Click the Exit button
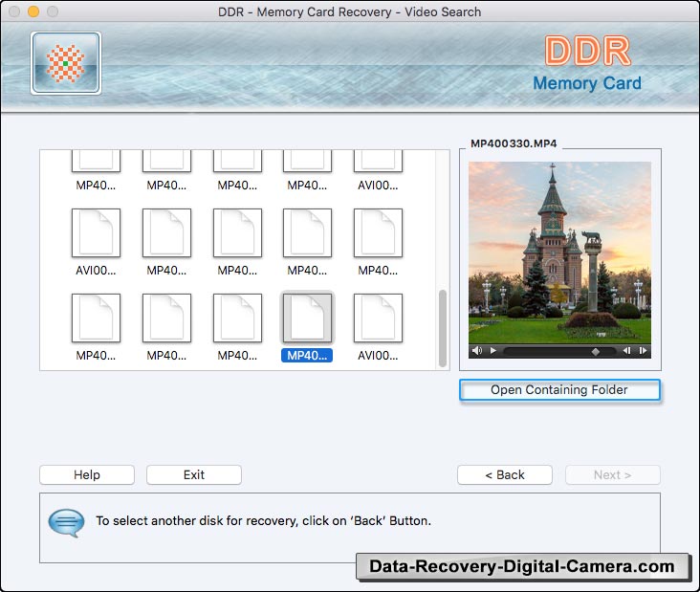 coord(194,474)
